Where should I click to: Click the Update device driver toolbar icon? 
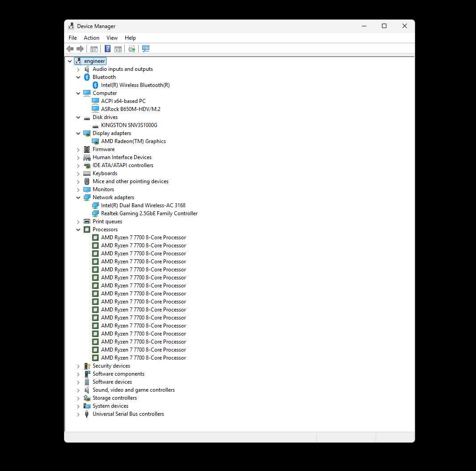[132, 49]
